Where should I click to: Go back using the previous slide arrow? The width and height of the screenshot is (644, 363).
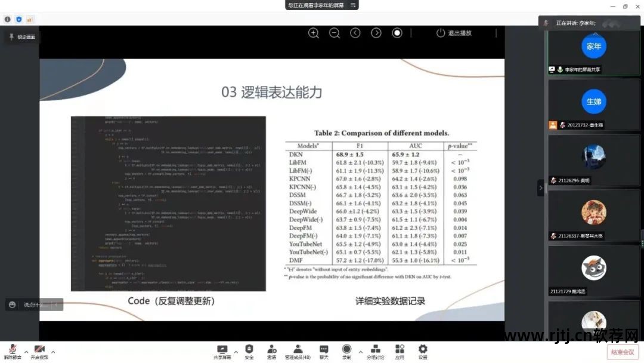pyautogui.click(x=355, y=33)
